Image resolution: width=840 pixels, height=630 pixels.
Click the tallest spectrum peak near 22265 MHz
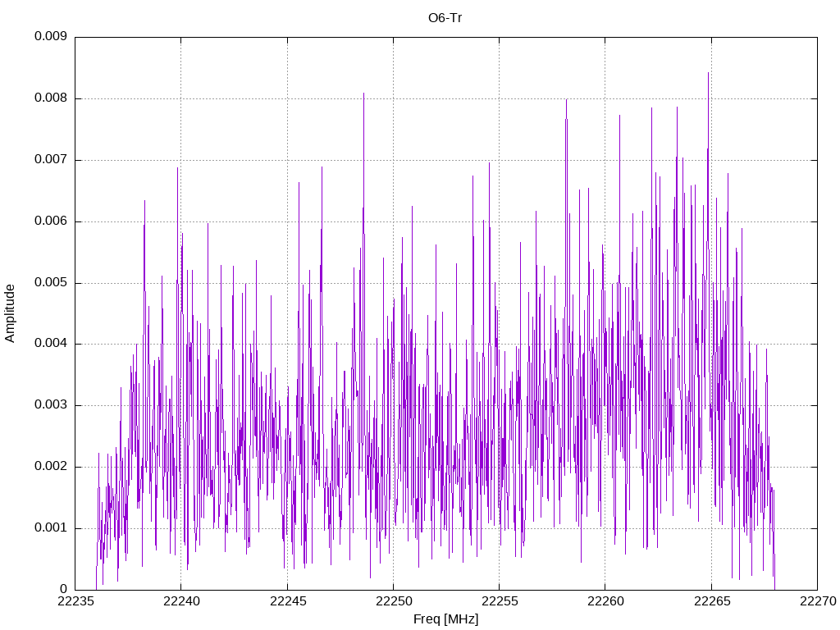click(708, 73)
